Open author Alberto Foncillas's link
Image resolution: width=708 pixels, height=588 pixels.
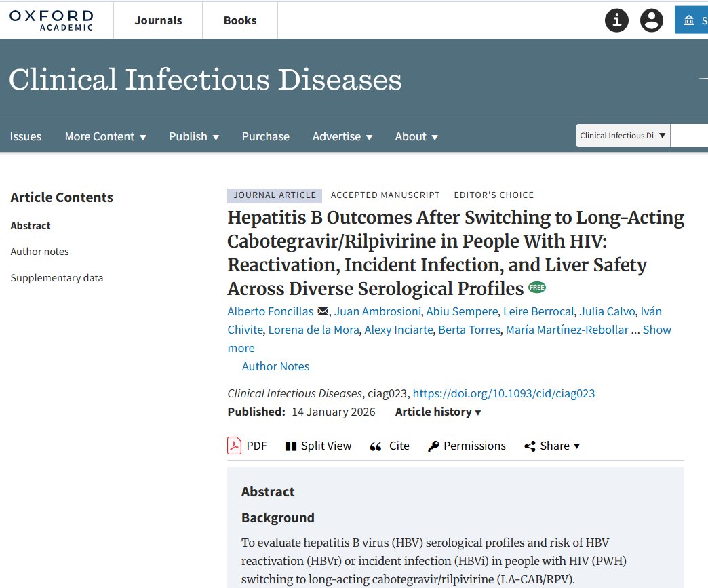click(270, 311)
